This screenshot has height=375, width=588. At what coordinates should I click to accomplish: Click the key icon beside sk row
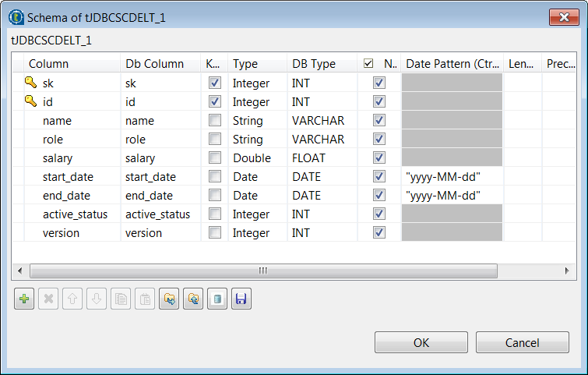pyautogui.click(x=30, y=82)
